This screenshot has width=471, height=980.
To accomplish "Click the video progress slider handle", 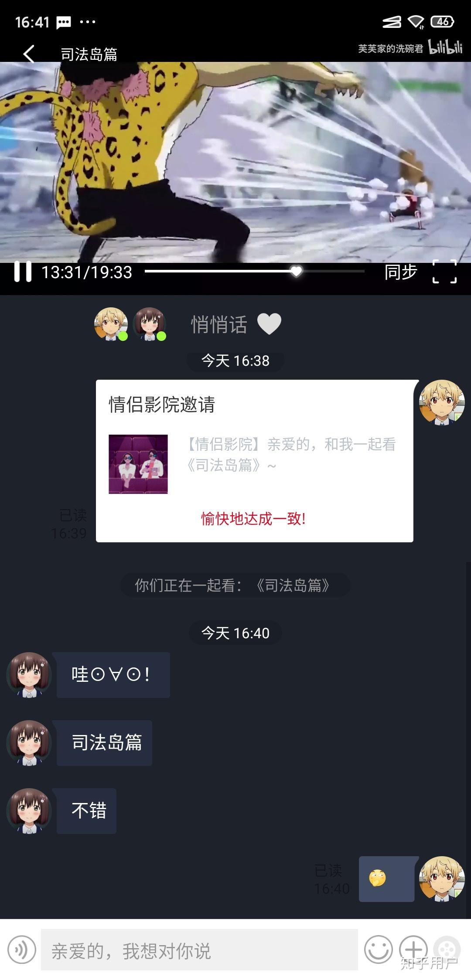I will (296, 271).
